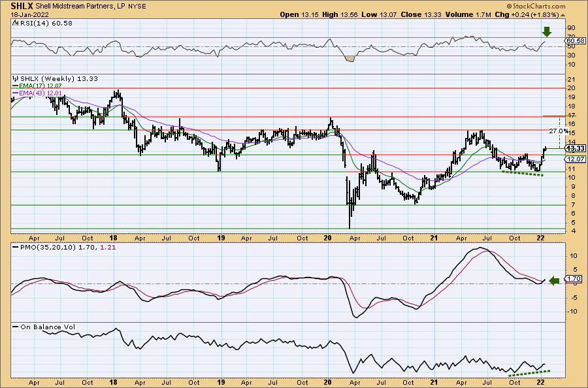
Task: Click the StockCharts.com copyright link
Action: [536, 6]
